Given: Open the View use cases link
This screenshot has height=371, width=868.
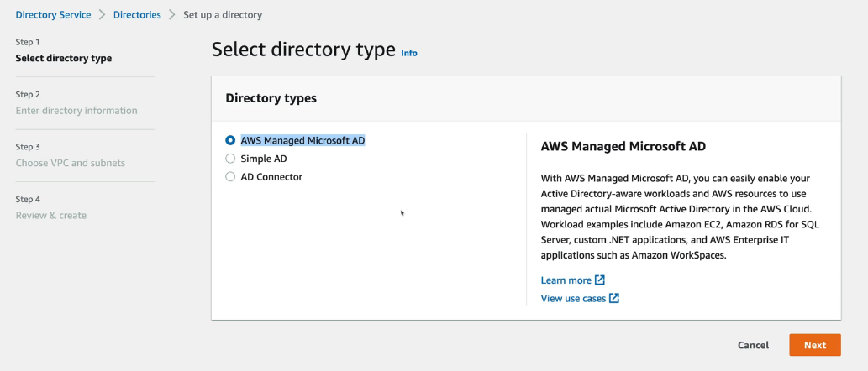Looking at the screenshot, I should click(573, 299).
